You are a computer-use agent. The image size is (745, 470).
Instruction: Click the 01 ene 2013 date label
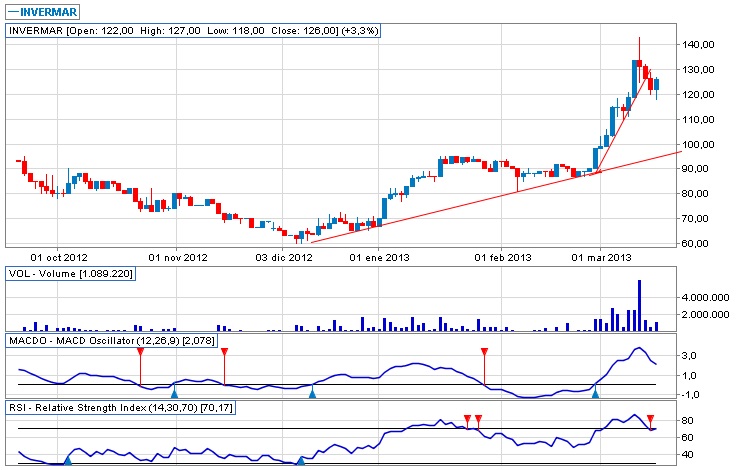[x=380, y=258]
